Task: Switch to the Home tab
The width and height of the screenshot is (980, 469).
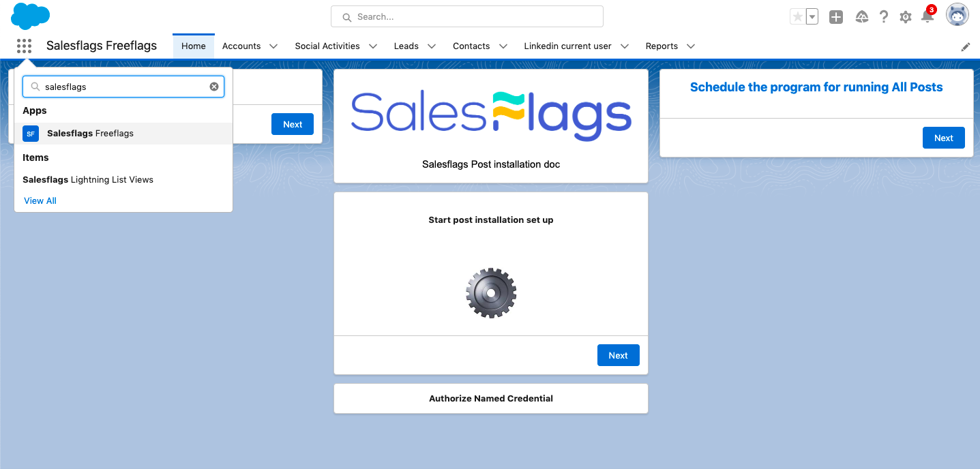Action: [194, 46]
